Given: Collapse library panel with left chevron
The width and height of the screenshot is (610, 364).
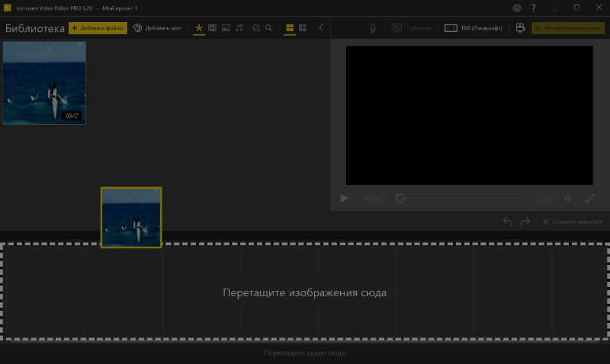Looking at the screenshot, I should pyautogui.click(x=321, y=27).
